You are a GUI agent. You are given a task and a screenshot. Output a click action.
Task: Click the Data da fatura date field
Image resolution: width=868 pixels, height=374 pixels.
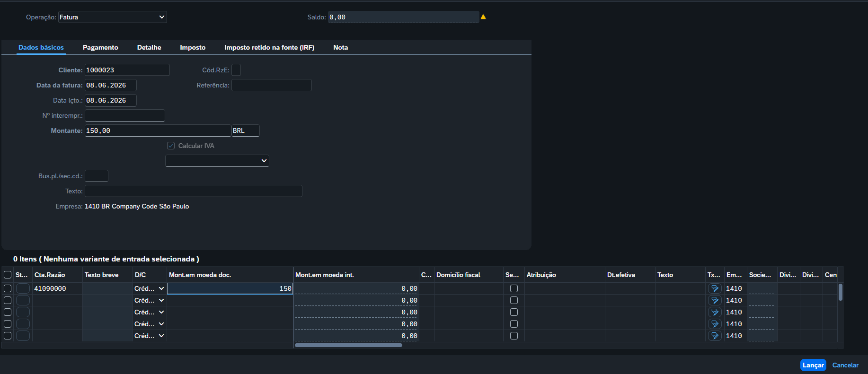pos(111,85)
